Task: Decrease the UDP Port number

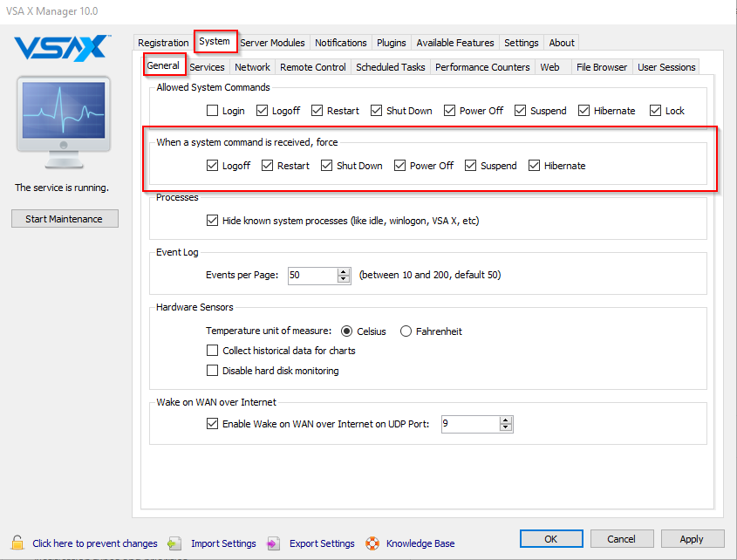Action: click(x=506, y=427)
